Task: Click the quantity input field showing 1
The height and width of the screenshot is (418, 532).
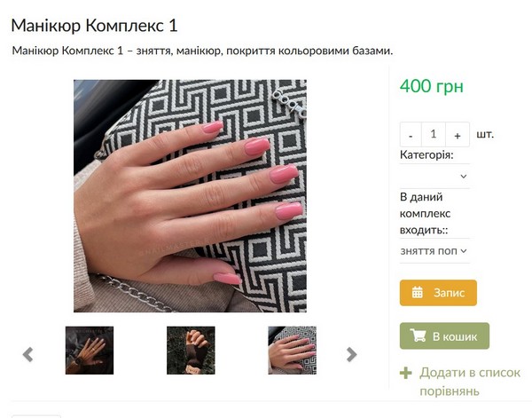Action: coord(434,135)
